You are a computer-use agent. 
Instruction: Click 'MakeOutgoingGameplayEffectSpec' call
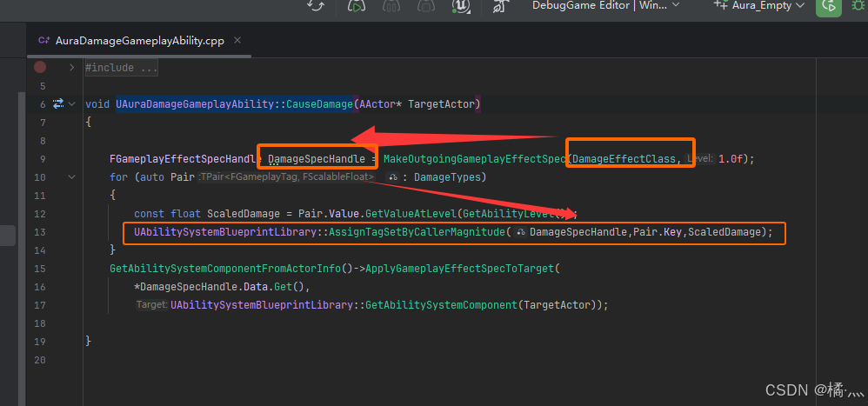tap(475, 159)
